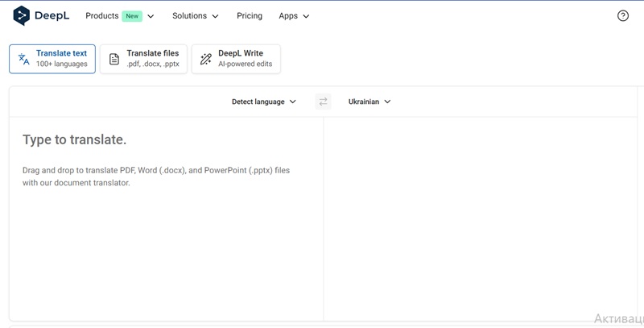Open the Ukrainian target language dropdown
The height and width of the screenshot is (328, 644).
pos(369,102)
